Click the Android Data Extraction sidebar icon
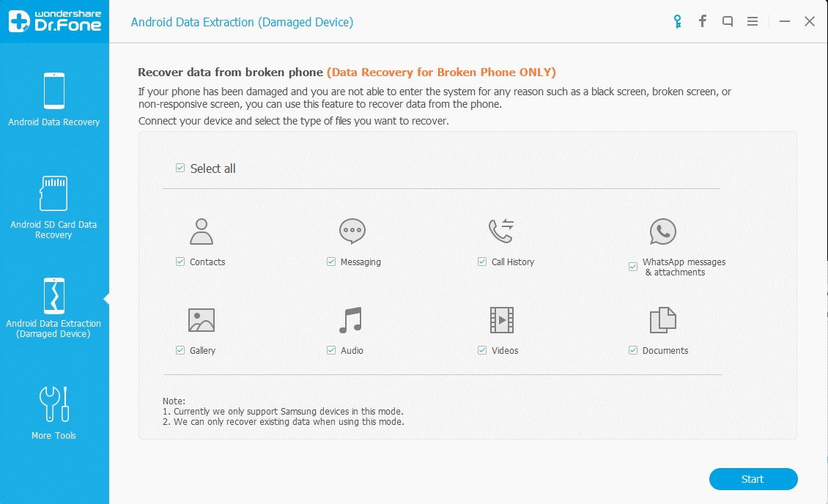The image size is (828, 504). [x=54, y=296]
